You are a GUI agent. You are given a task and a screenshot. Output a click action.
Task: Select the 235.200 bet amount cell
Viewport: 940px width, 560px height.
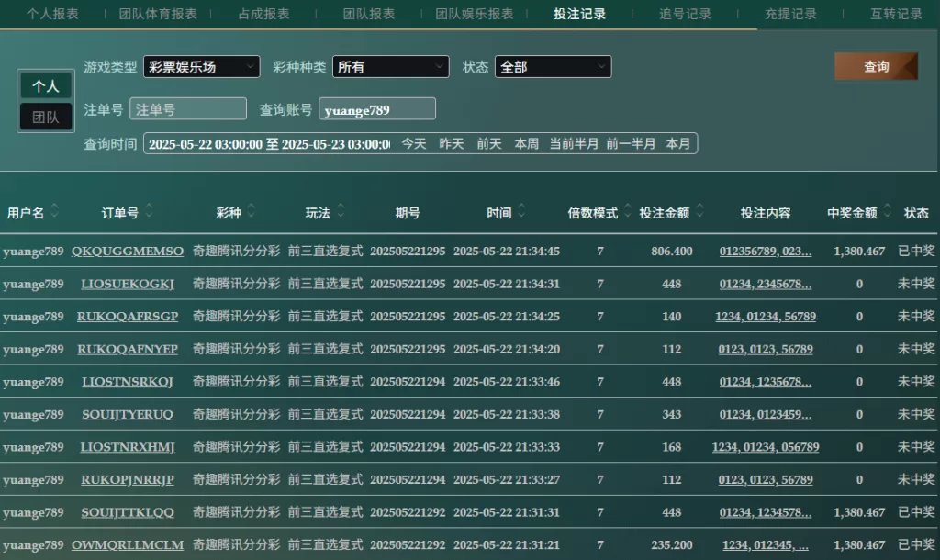671,545
